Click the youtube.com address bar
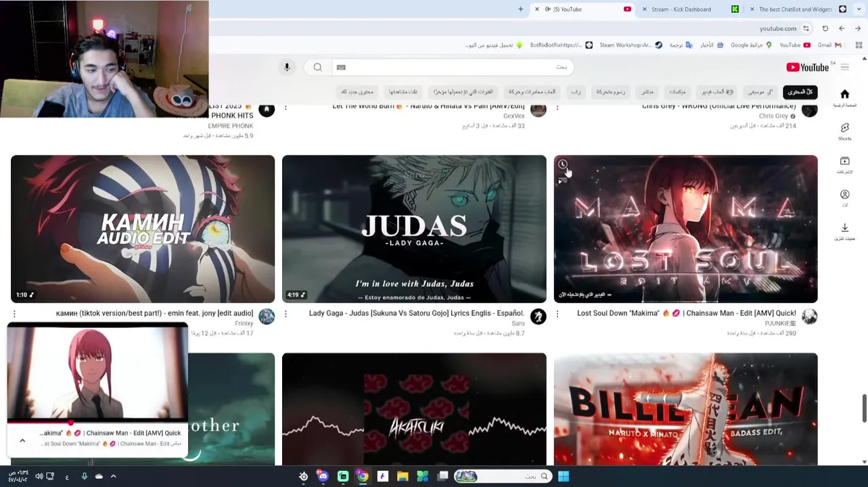Viewport: 868px width, 487px height. point(777,28)
